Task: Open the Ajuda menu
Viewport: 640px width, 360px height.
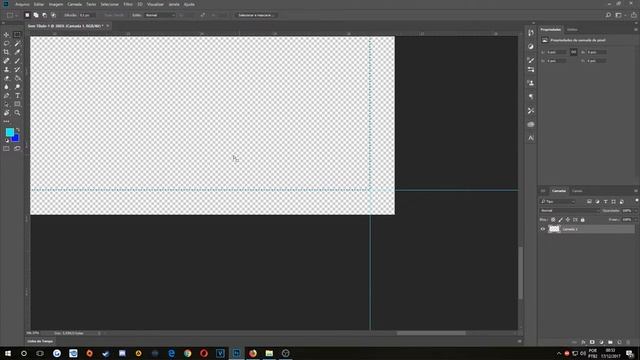Action: pos(189,4)
